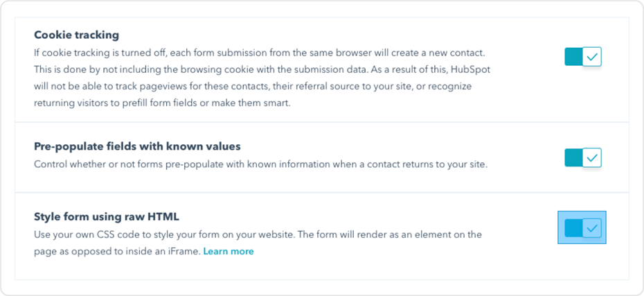Viewport: 644px width, 296px height.
Task: Click checkmark icon on Cookie tracking switch
Action: (592, 57)
